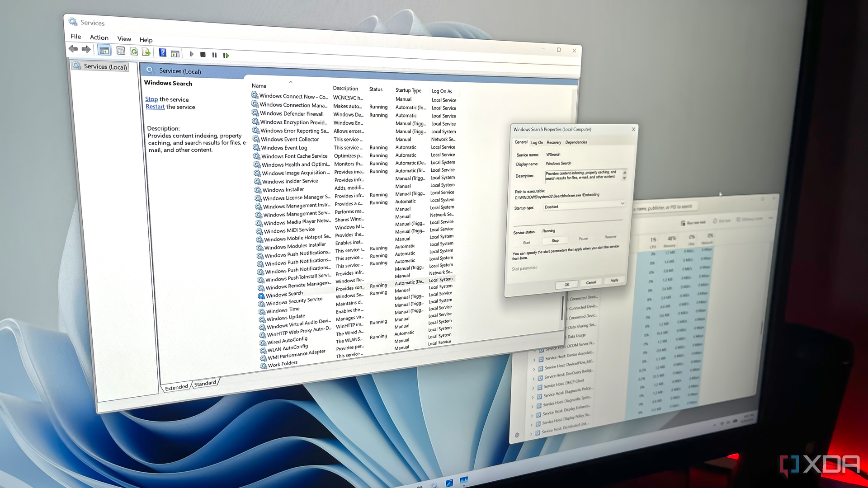Click the Cancel button in Properties dialog

pos(591,282)
